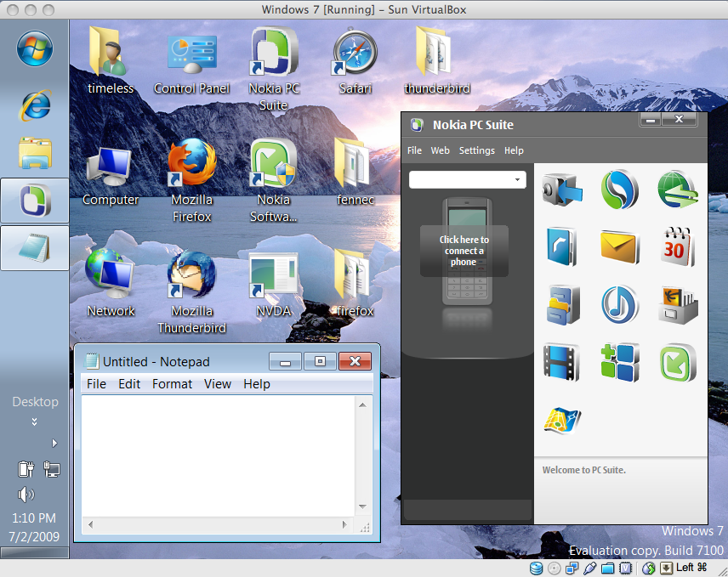
Task: Select Nokia PC Suite taskbar button
Action: (35, 201)
